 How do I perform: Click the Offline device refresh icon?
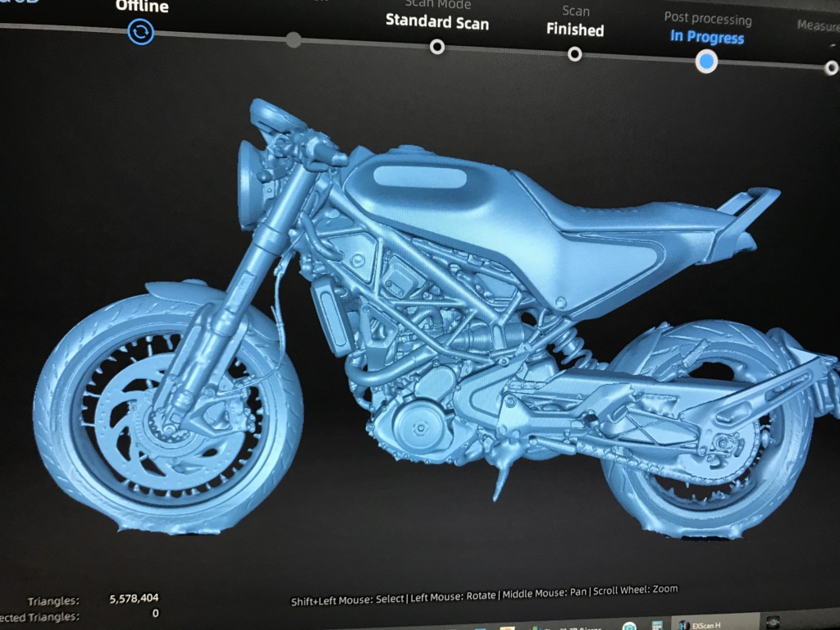[141, 32]
